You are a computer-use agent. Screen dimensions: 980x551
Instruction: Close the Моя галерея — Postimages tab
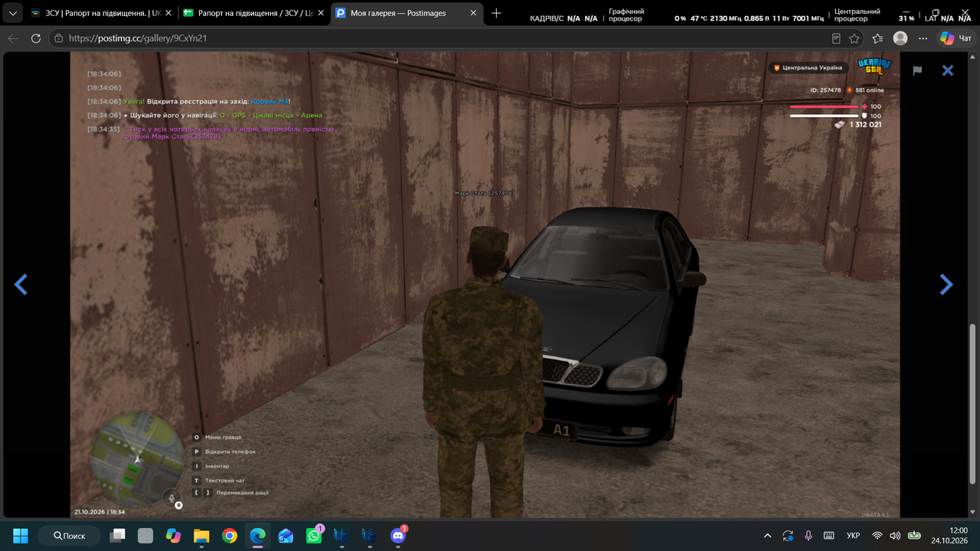pyautogui.click(x=473, y=13)
